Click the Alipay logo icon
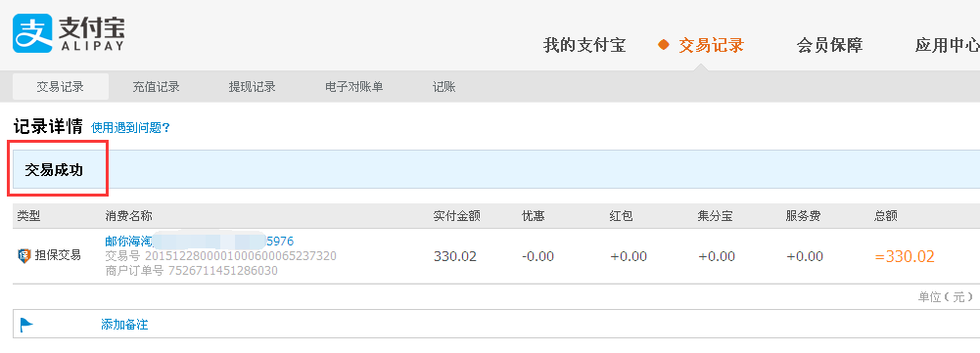Screen dimensions: 980x353 [x=32, y=34]
